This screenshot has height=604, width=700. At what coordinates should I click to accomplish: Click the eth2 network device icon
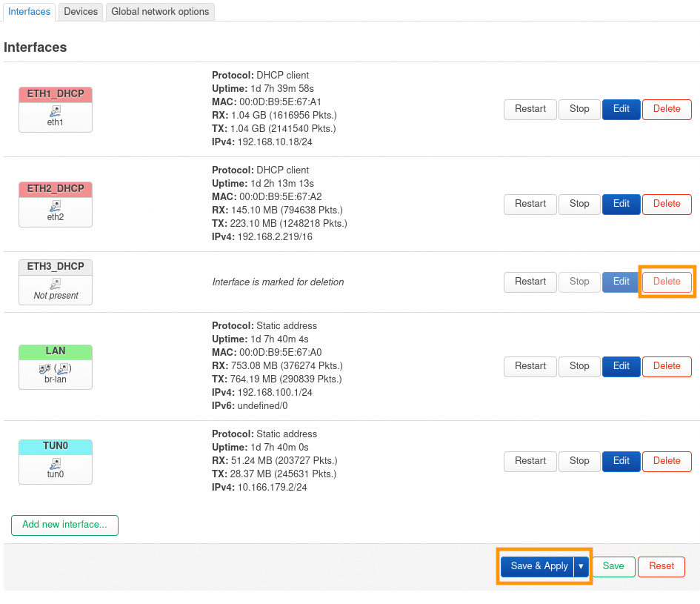pos(56,206)
